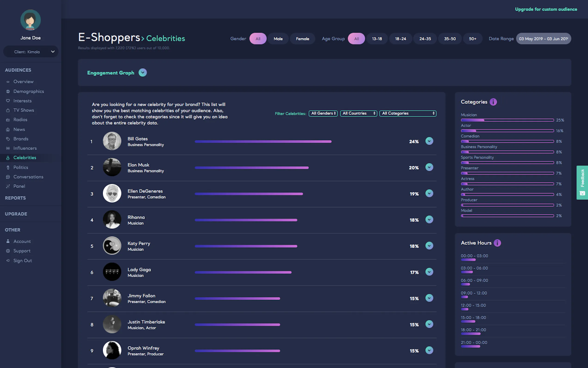The width and height of the screenshot is (588, 368).
Task: Click the TV Shows sidebar icon
Action: (x=8, y=110)
